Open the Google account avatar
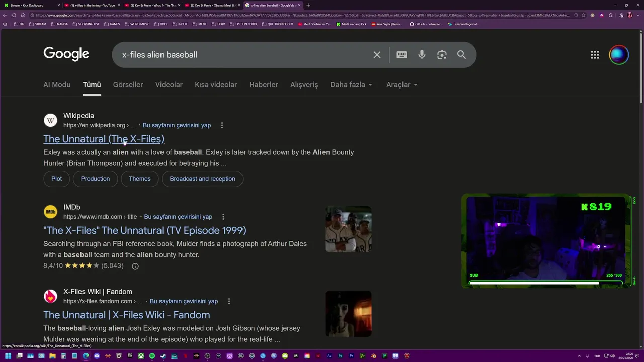This screenshot has height=362, width=644. (619, 55)
